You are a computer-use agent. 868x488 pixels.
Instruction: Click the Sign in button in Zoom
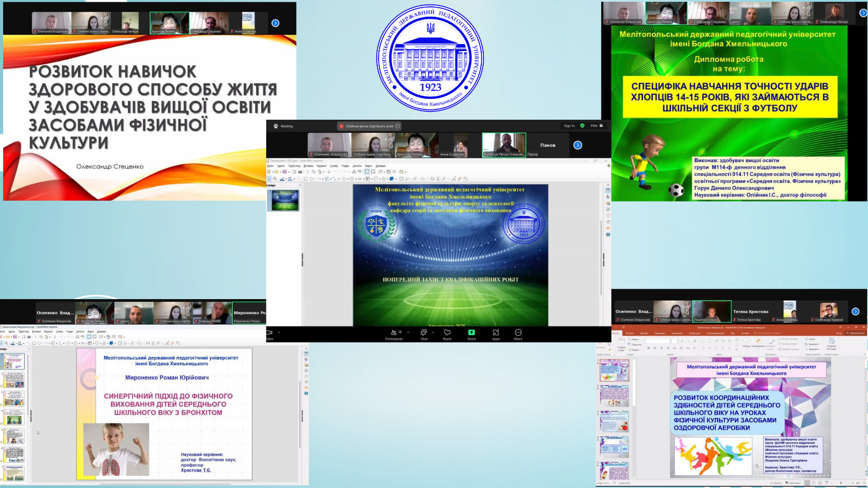[569, 126]
